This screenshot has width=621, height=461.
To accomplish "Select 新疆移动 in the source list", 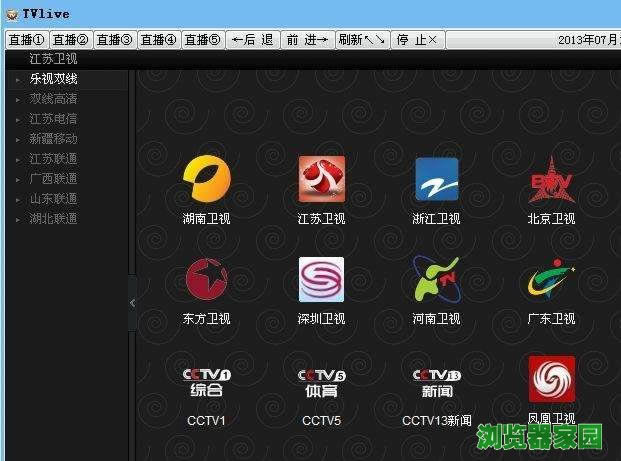I will tap(53, 139).
